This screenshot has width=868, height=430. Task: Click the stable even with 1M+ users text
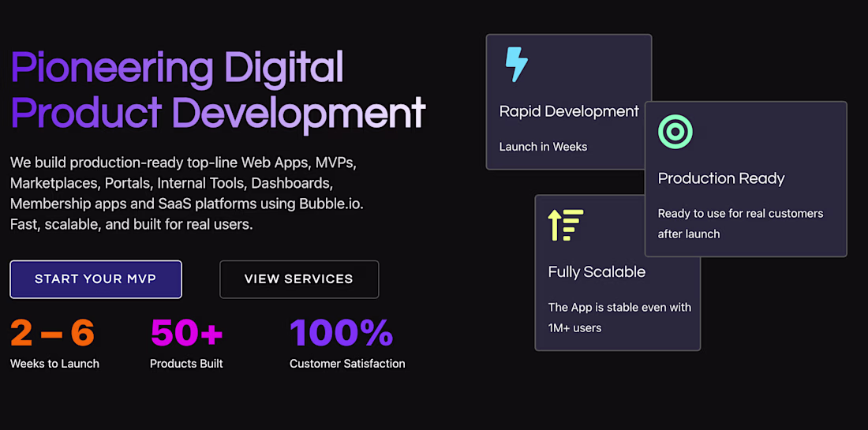point(619,318)
